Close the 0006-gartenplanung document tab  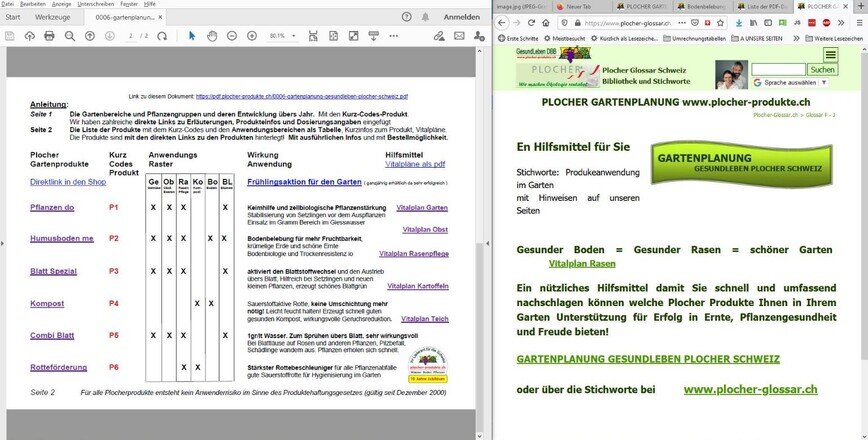pos(161,17)
